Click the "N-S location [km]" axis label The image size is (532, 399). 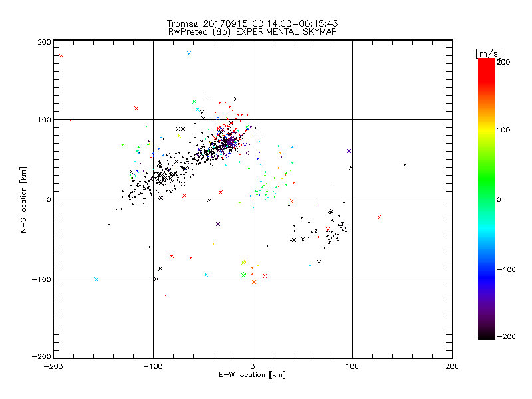(x=23, y=199)
